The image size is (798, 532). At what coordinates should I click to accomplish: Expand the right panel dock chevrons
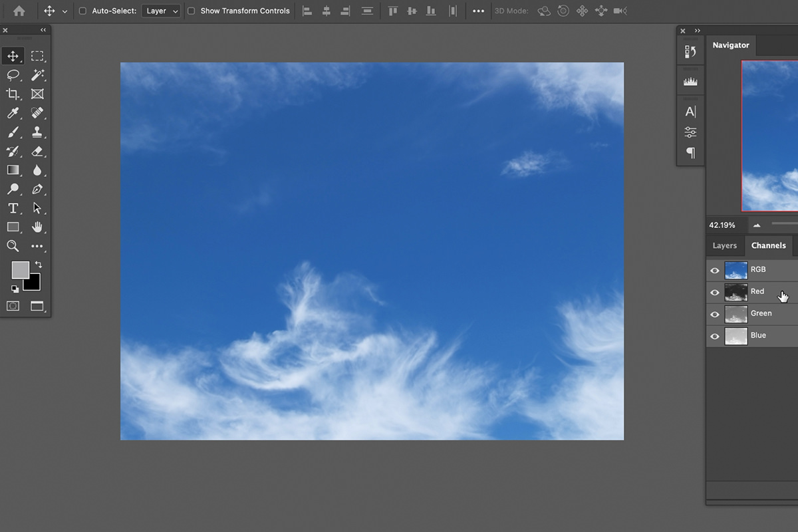click(697, 31)
